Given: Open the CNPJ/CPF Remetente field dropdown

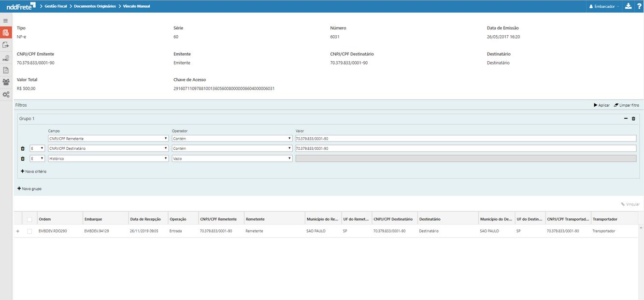Looking at the screenshot, I should (108, 139).
